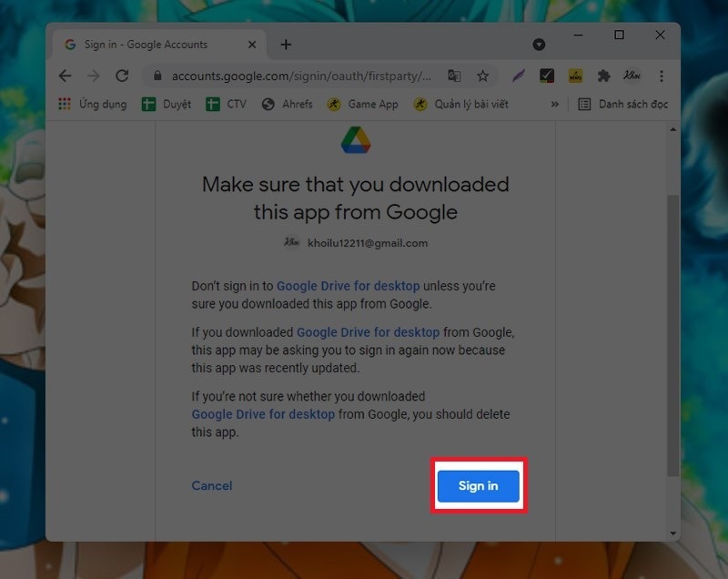
Task: Click the address bar URL
Action: [x=301, y=76]
